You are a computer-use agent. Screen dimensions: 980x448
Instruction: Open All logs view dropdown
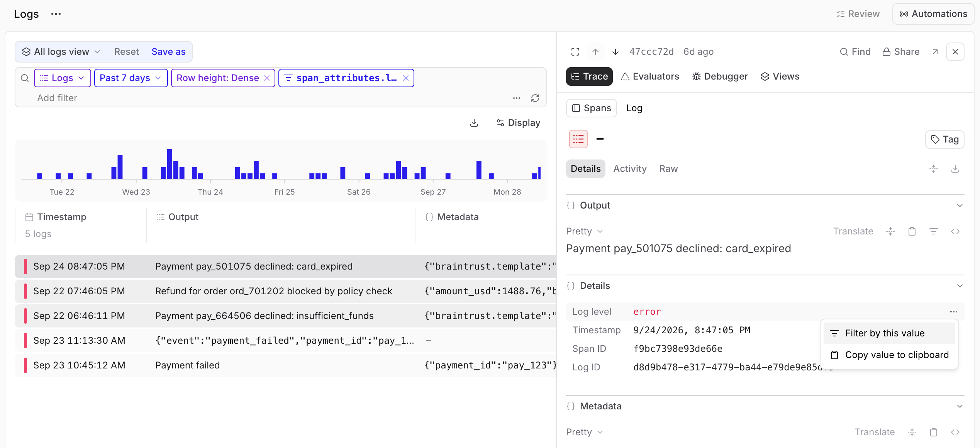(61, 52)
